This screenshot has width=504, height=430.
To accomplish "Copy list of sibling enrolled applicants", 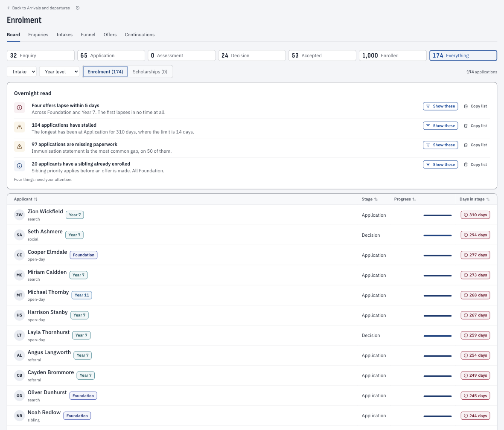I will click(475, 165).
